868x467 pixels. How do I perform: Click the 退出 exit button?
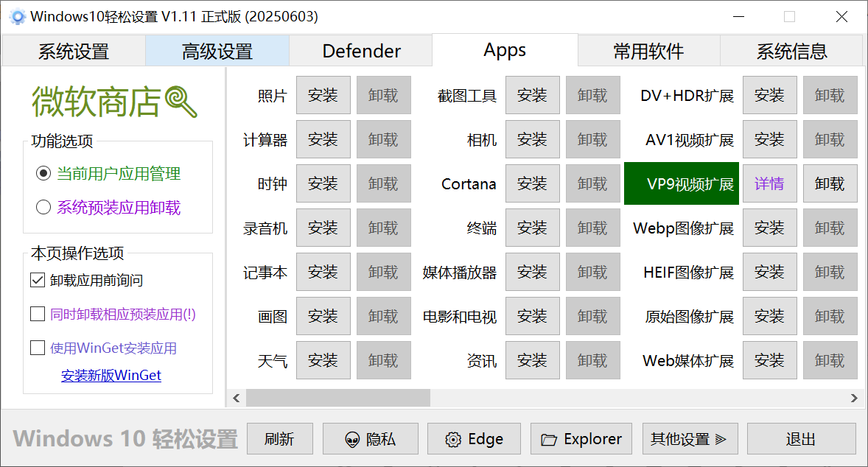(x=801, y=439)
